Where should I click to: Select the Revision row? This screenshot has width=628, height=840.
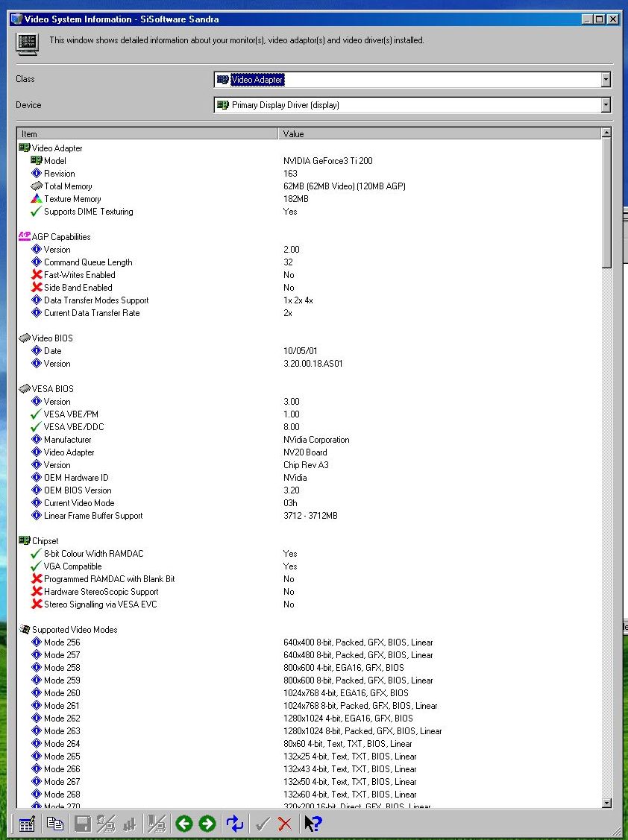pyautogui.click(x=310, y=174)
